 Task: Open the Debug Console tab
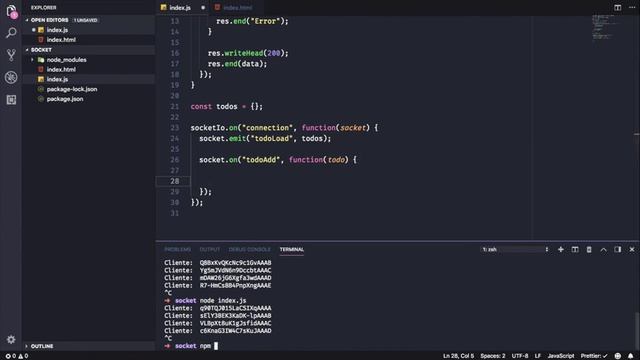(249, 249)
